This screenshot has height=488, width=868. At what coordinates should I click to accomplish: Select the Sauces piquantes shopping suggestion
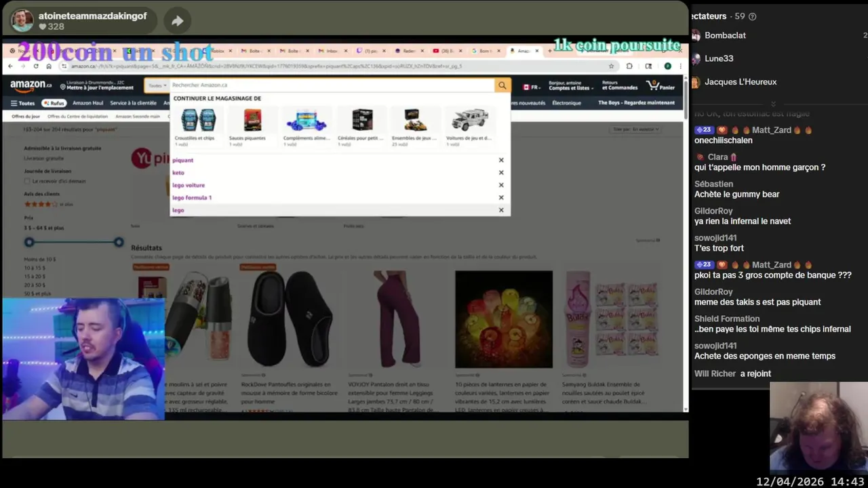coord(252,126)
